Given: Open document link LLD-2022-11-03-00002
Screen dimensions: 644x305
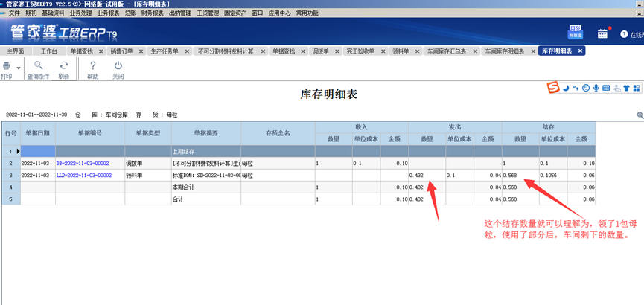Looking at the screenshot, I should click(84, 176).
